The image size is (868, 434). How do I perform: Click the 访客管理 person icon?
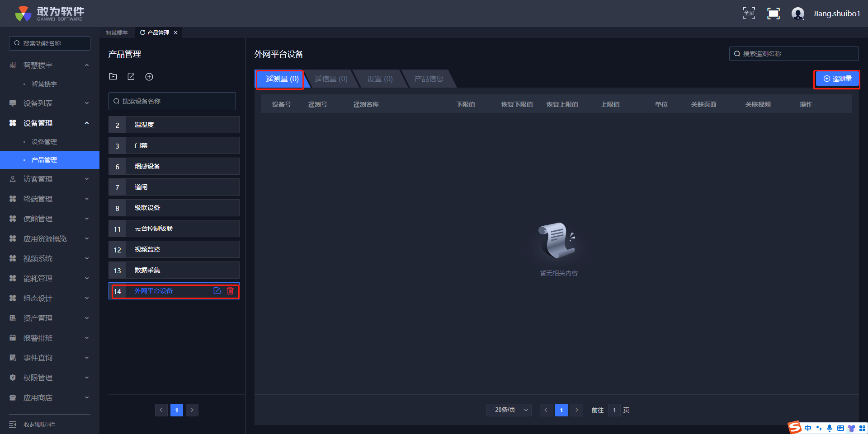click(13, 179)
